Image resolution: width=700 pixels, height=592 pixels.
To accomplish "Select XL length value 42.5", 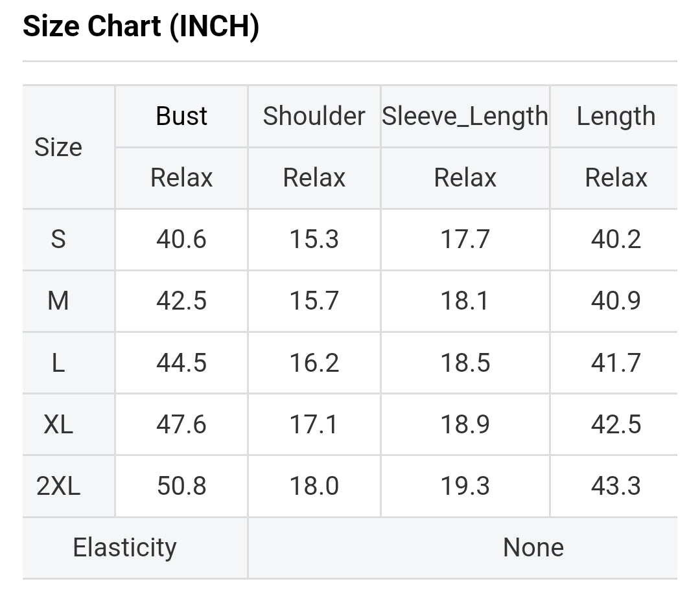I will click(x=616, y=424).
